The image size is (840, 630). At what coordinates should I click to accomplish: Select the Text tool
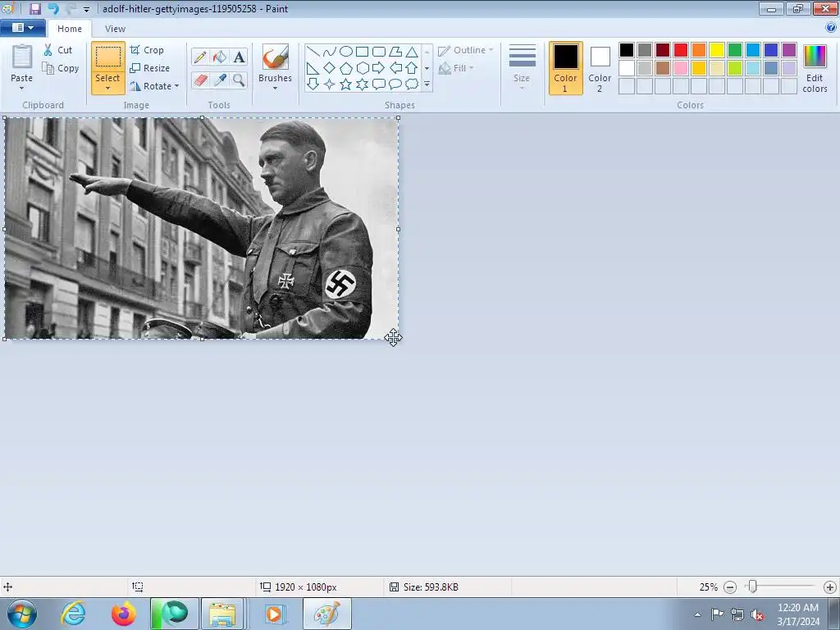coord(239,57)
